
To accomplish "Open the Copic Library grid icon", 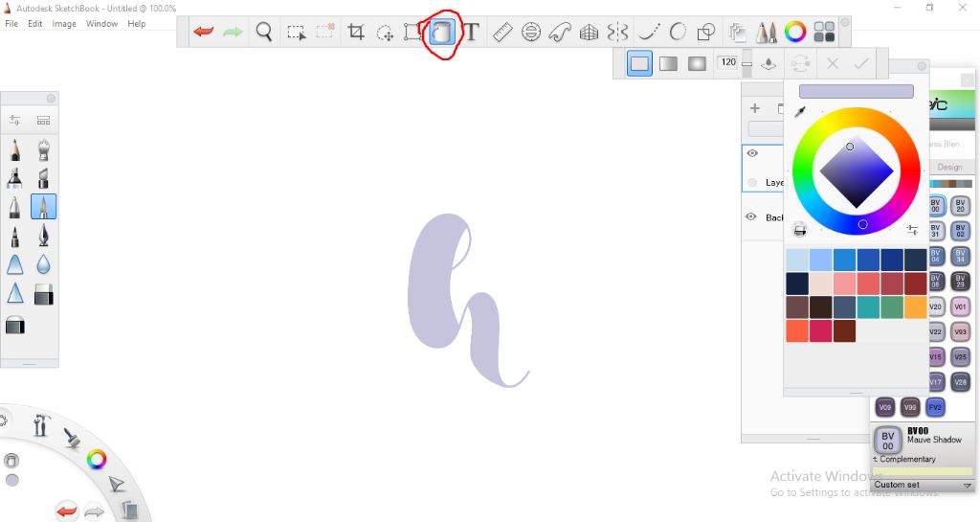I will click(824, 32).
